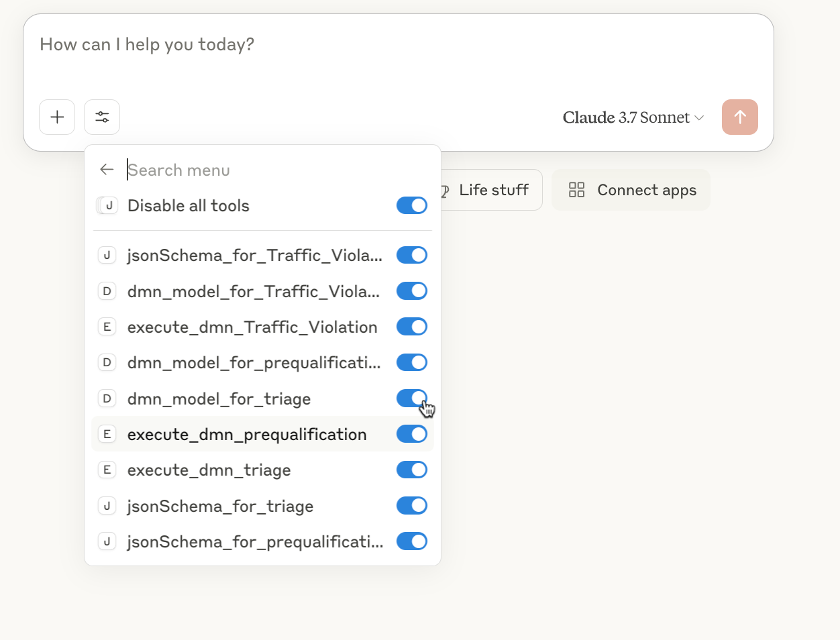Click the plus attachment button

click(x=57, y=117)
